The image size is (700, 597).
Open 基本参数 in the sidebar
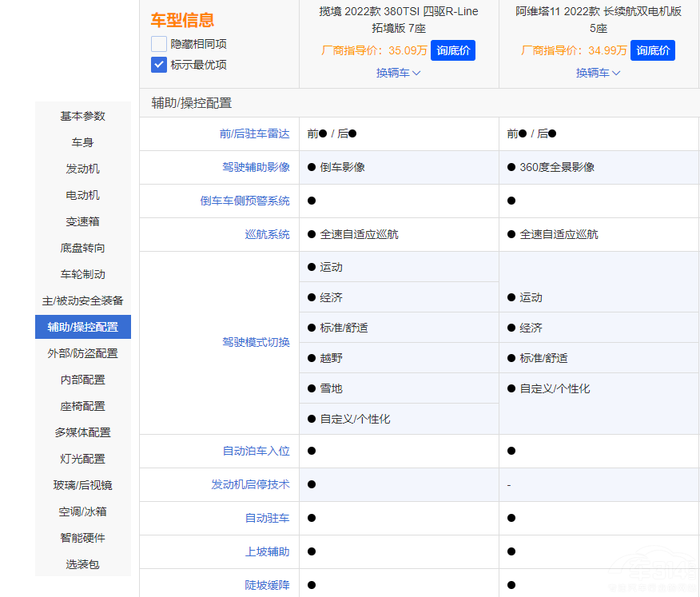point(82,116)
